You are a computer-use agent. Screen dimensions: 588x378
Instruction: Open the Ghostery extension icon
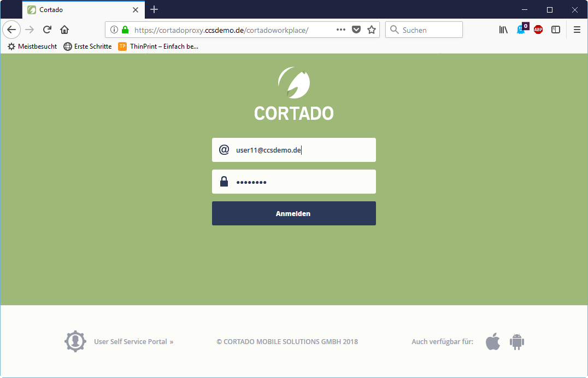tap(522, 29)
